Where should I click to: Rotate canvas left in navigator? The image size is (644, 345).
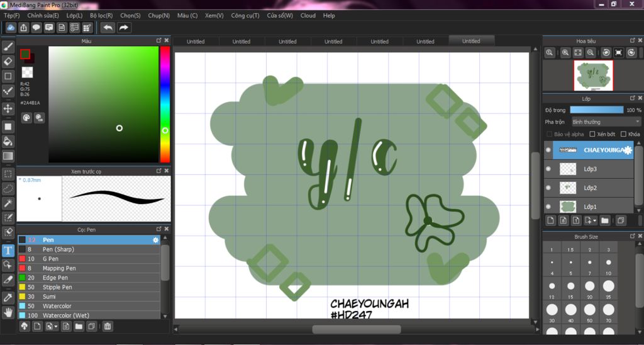point(606,53)
